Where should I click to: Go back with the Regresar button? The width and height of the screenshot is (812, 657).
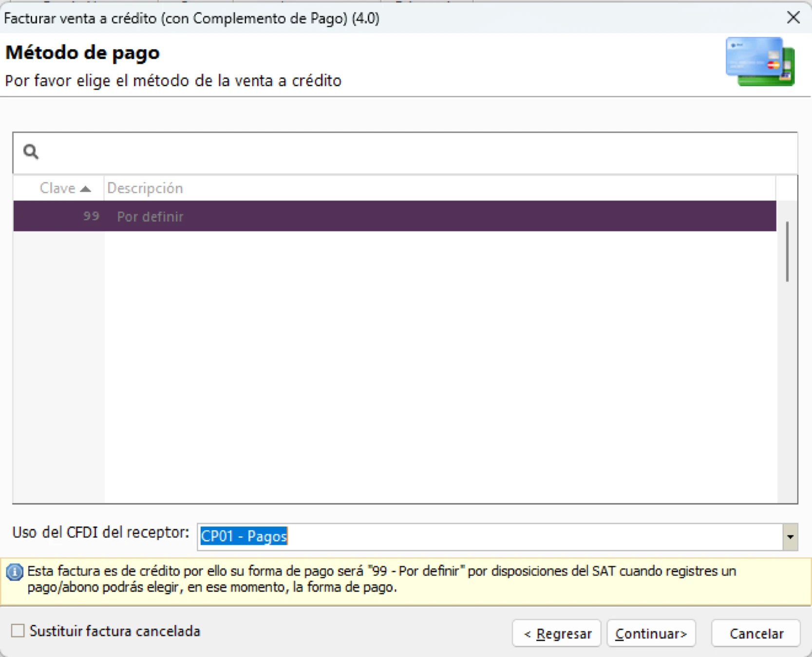(x=557, y=634)
